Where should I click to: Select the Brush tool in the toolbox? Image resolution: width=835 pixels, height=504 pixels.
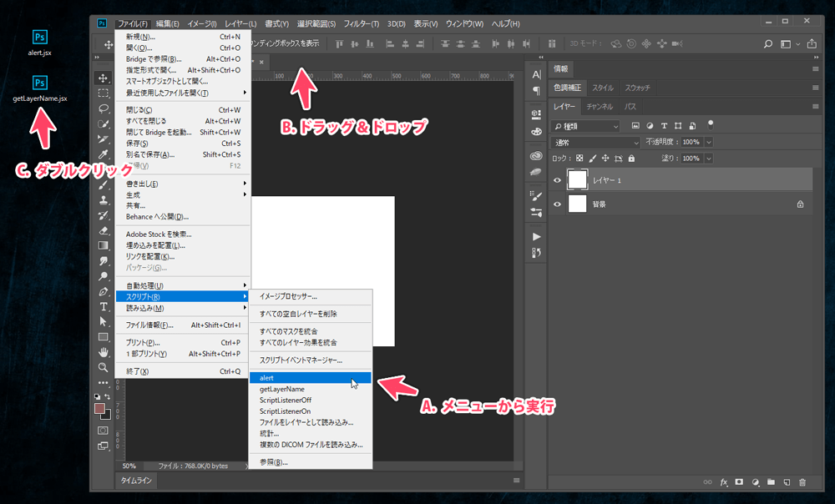point(104,185)
